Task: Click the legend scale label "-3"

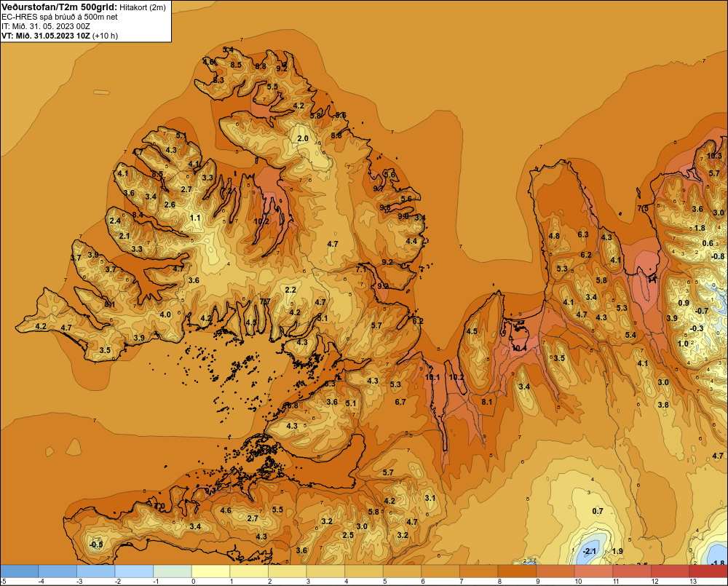Action: [79, 582]
